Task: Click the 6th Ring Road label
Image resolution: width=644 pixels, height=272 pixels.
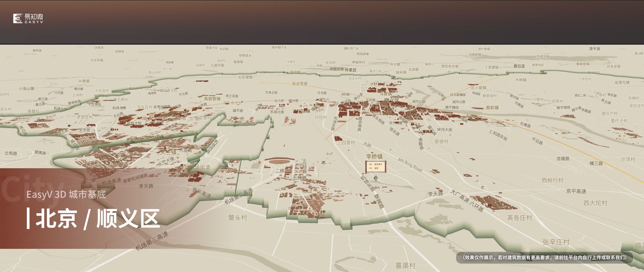Action: point(410,165)
